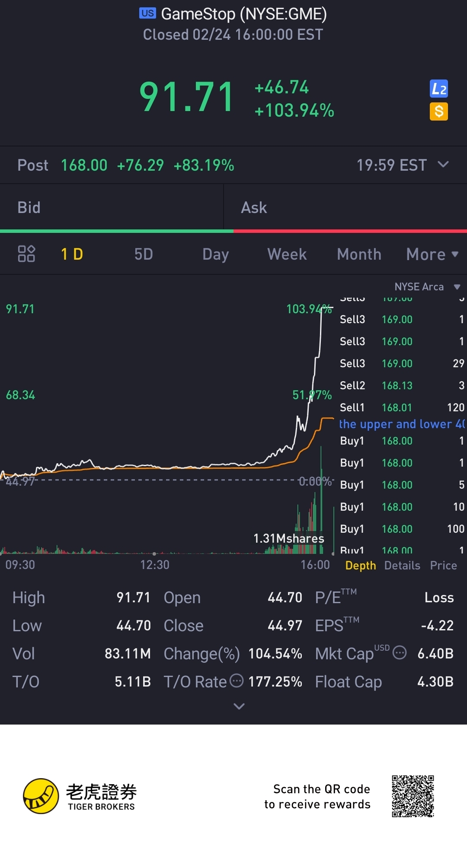Image resolution: width=467 pixels, height=868 pixels.
Task: Select the Depth tab
Action: point(361,566)
